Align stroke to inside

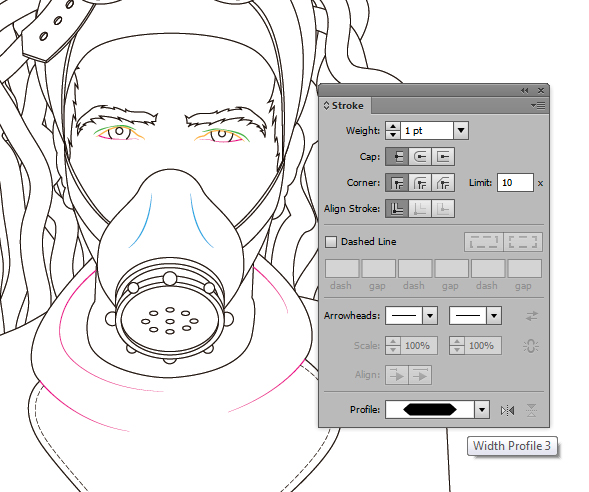[420, 209]
